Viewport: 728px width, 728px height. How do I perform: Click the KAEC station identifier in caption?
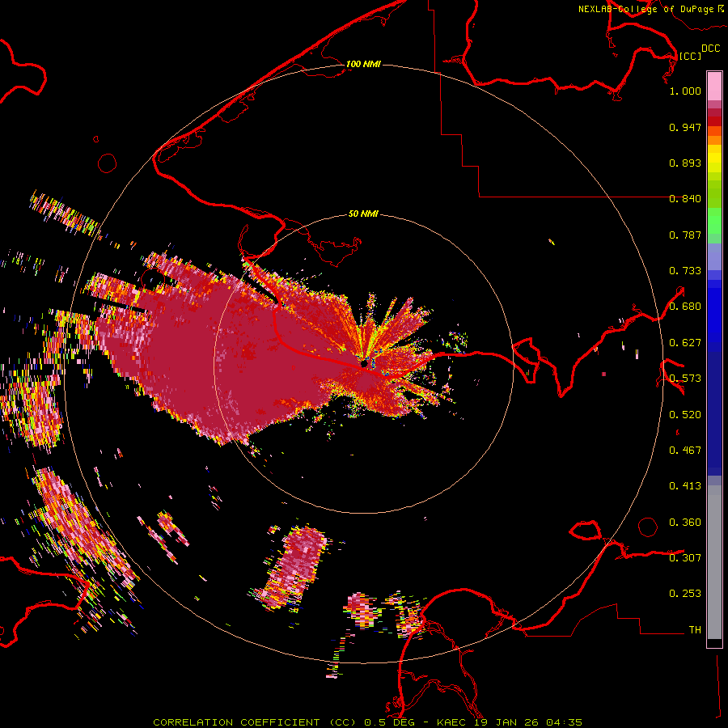[x=453, y=722]
